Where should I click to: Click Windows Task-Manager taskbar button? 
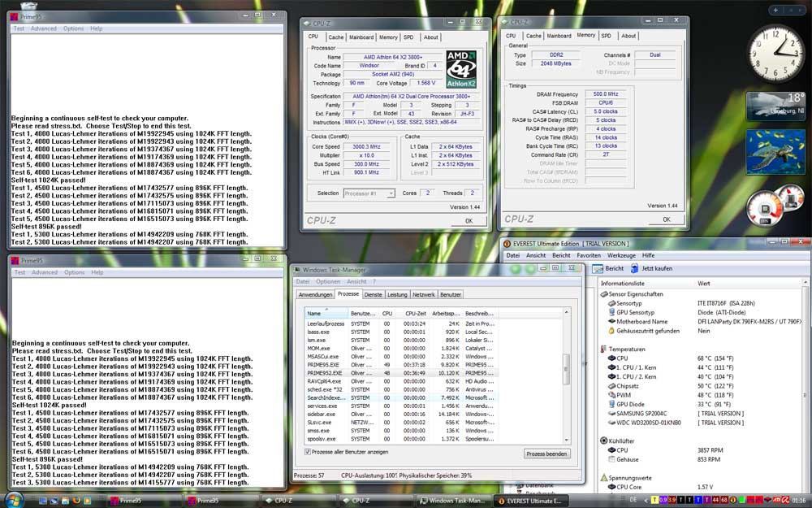tap(452, 501)
